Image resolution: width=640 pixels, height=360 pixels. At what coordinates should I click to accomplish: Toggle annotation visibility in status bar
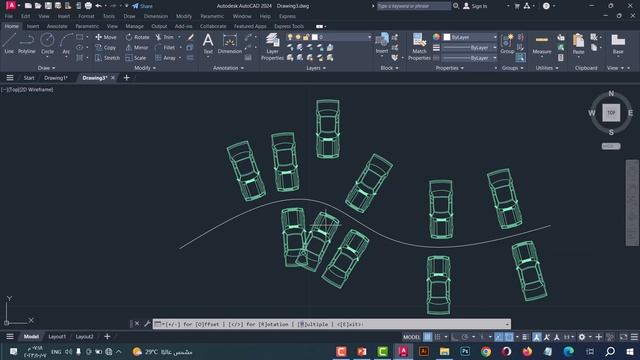[536, 337]
